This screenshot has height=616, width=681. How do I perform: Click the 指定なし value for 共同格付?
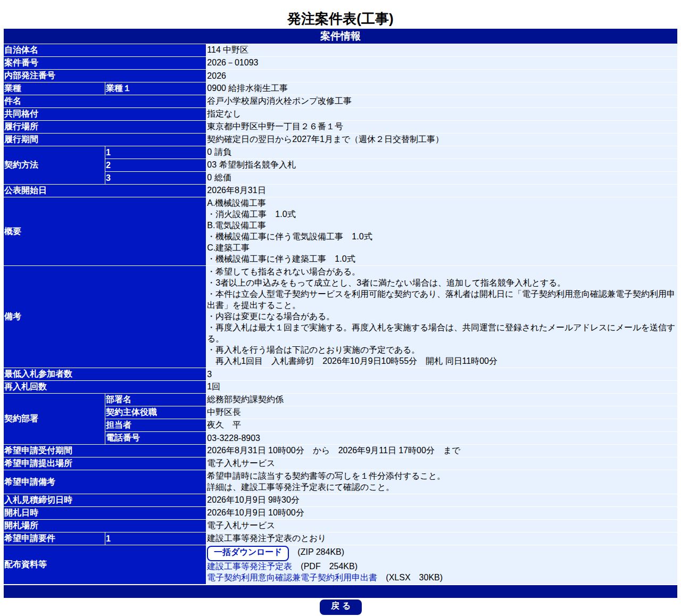(x=223, y=114)
